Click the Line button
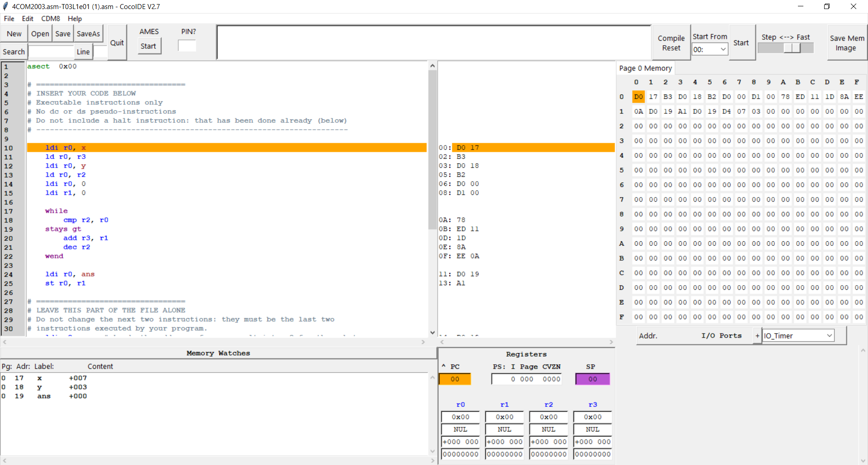 (83, 52)
